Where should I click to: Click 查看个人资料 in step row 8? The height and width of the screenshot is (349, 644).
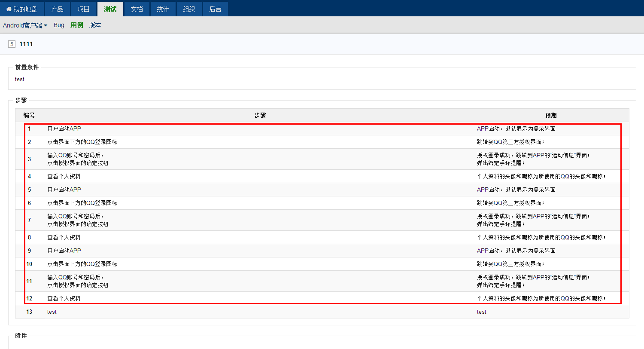[x=64, y=237]
